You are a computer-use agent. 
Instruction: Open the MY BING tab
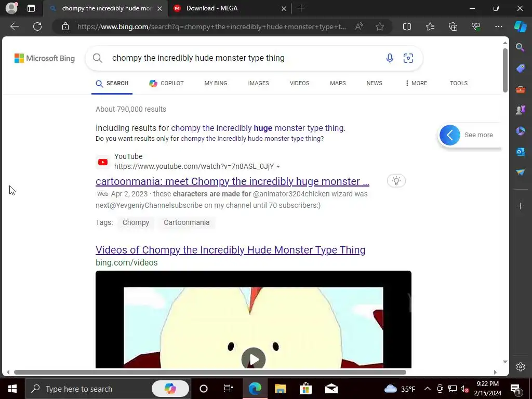(x=216, y=83)
